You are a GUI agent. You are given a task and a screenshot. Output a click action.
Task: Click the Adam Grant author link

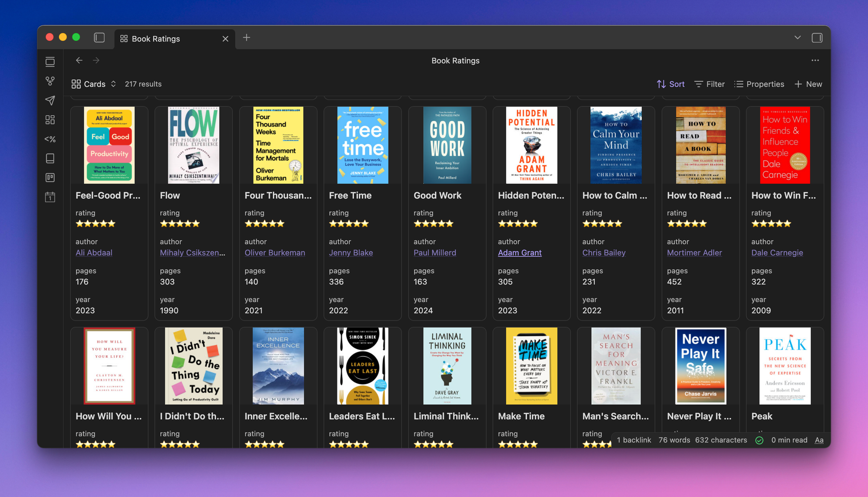pos(519,253)
